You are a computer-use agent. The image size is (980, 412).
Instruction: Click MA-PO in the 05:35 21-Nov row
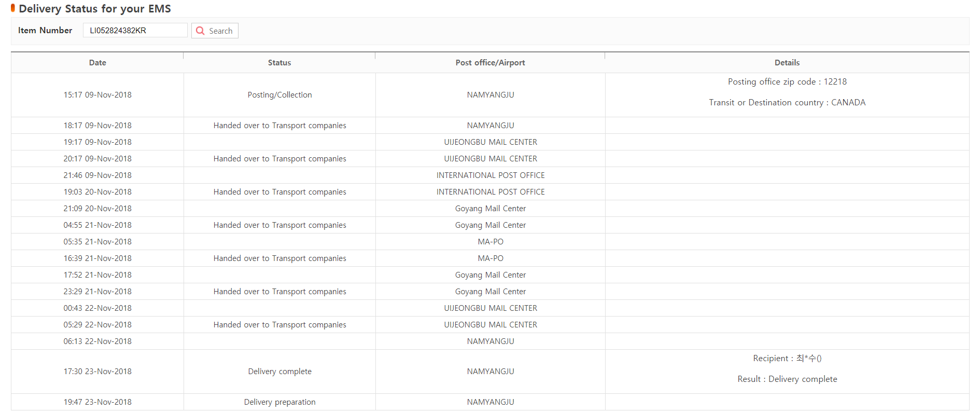click(x=491, y=242)
